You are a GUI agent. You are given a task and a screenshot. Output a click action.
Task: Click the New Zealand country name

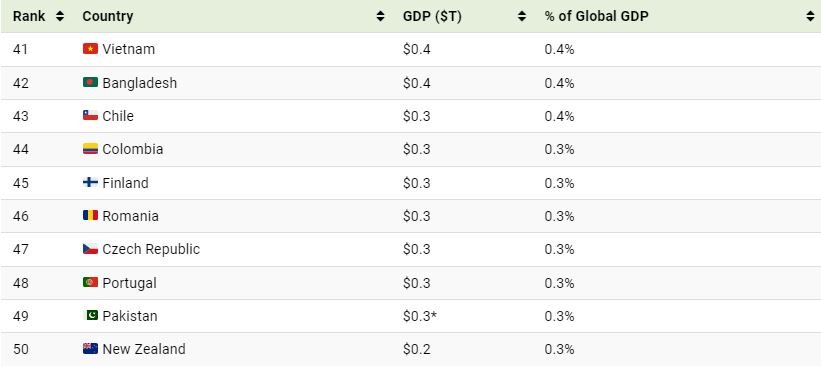pos(144,349)
